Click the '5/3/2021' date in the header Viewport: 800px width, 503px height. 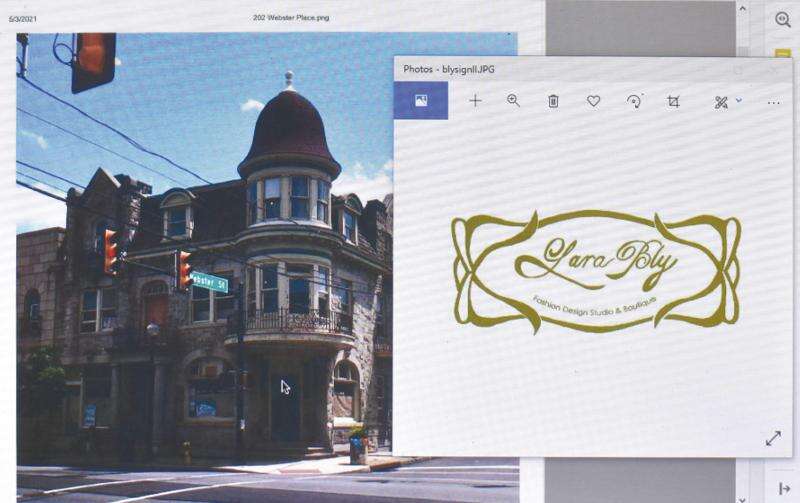(22, 18)
